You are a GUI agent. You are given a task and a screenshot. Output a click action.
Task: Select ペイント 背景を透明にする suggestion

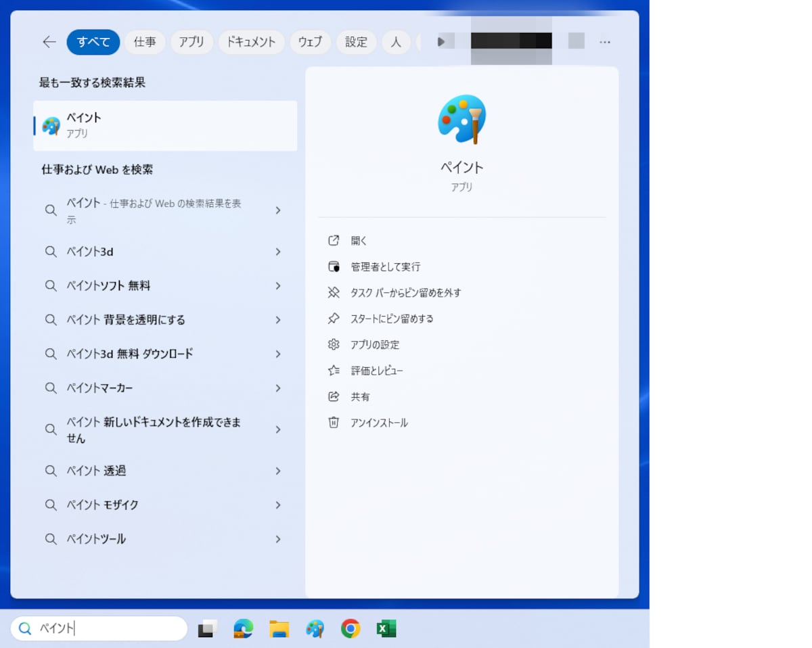click(x=165, y=320)
